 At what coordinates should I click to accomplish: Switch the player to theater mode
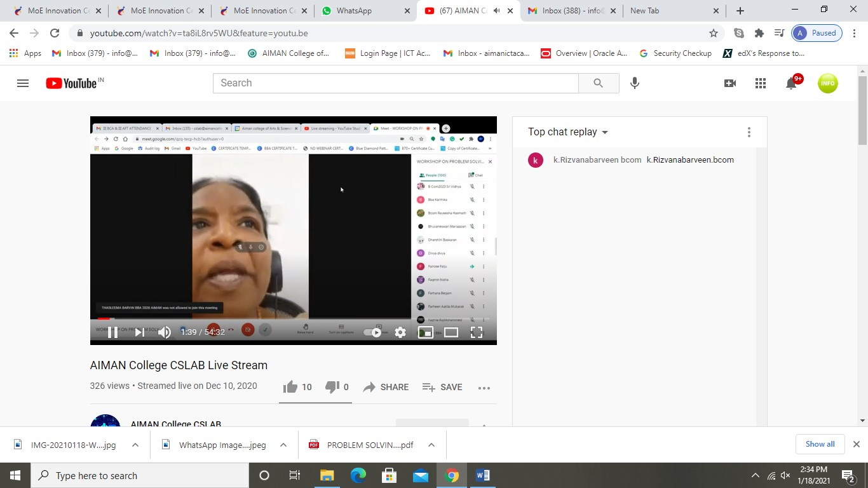coord(451,332)
